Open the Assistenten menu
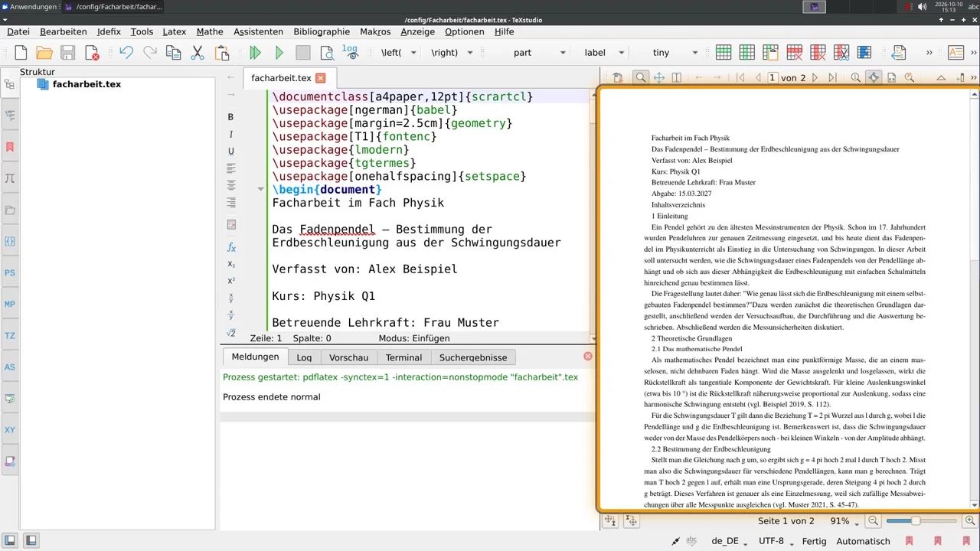The height and width of the screenshot is (551, 980). 258,31
